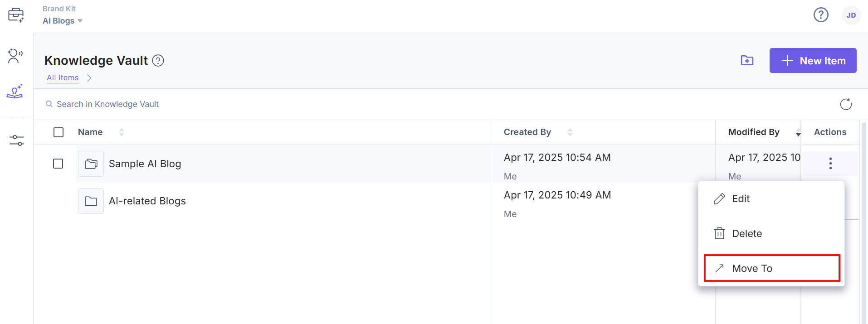Sort the list by Created By column

tap(570, 132)
